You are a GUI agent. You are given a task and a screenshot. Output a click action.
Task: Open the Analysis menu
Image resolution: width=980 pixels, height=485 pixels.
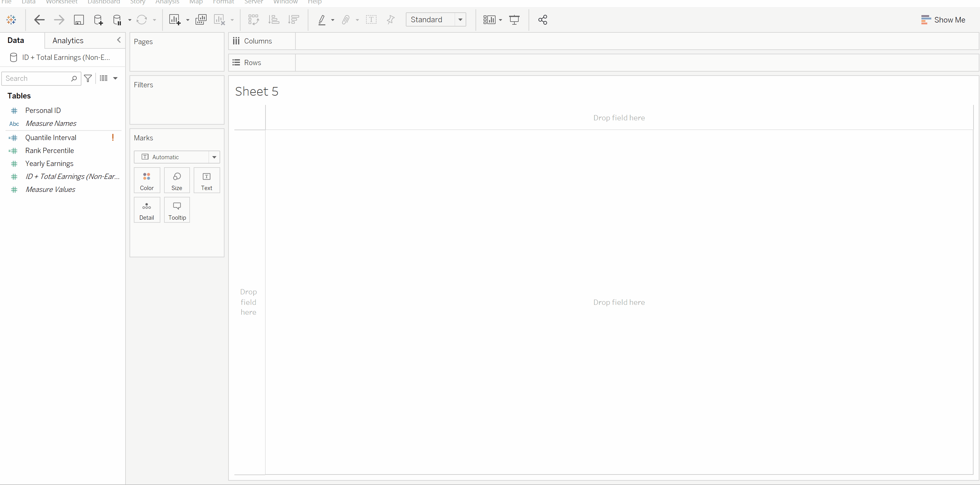167,2
